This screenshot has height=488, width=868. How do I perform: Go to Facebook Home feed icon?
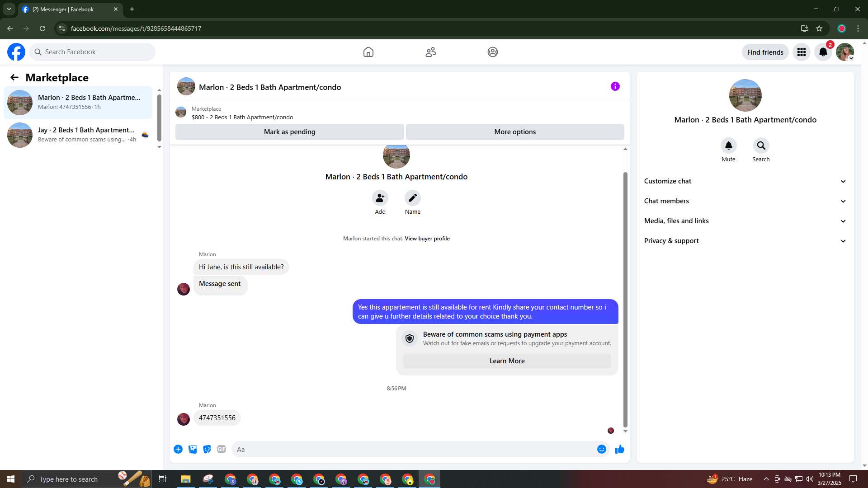pos(368,52)
